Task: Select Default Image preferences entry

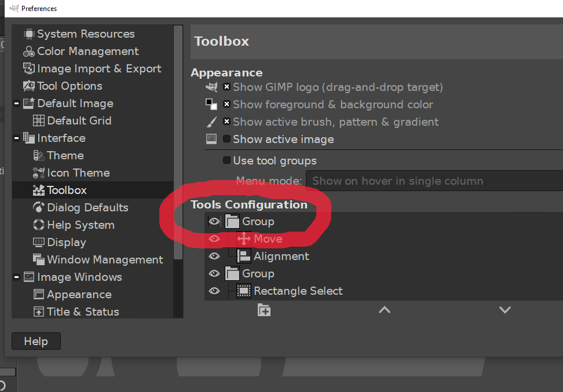Action: click(68, 104)
